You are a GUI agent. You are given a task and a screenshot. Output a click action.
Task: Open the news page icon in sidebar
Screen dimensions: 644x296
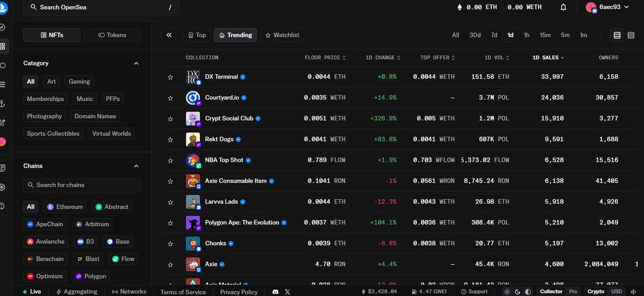[3, 168]
